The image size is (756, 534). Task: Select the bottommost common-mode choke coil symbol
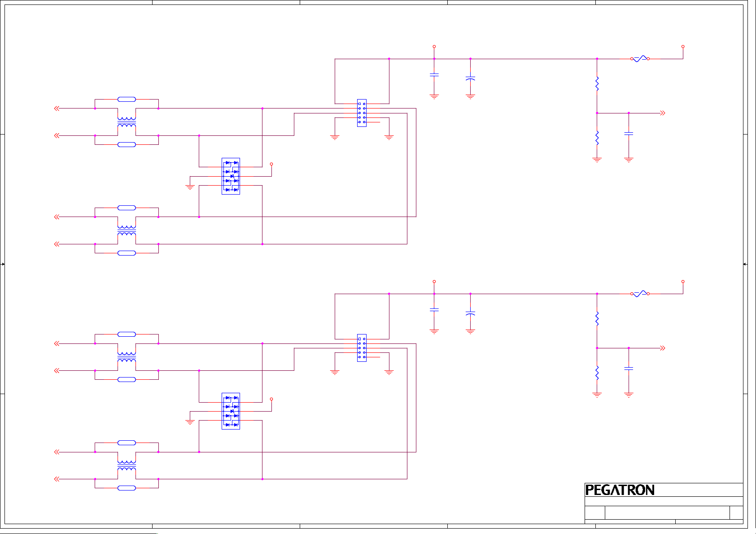pos(127,465)
